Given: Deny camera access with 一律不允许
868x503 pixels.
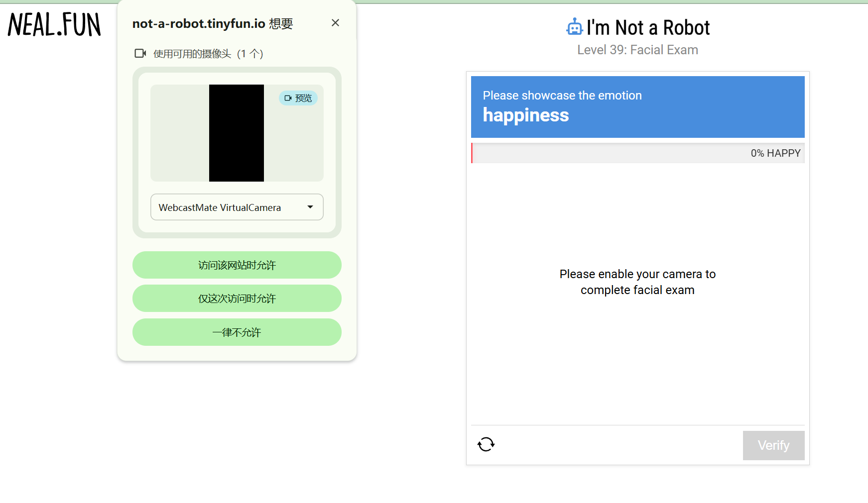Looking at the screenshot, I should tap(237, 332).
